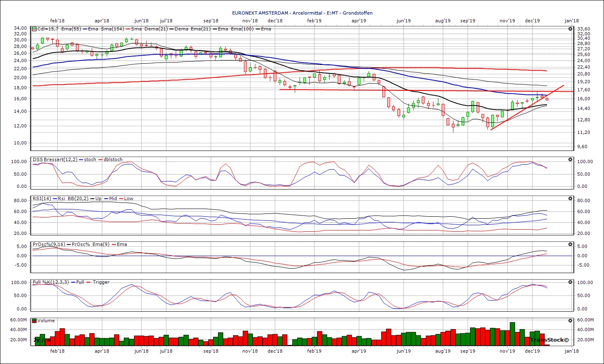The height and width of the screenshot is (364, 604).
Task: Click the 'Volume' panel label
Action: click(x=46, y=321)
